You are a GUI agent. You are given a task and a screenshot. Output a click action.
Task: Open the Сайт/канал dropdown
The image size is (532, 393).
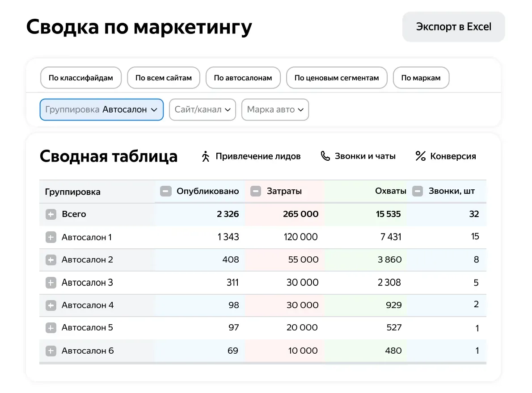coord(203,109)
